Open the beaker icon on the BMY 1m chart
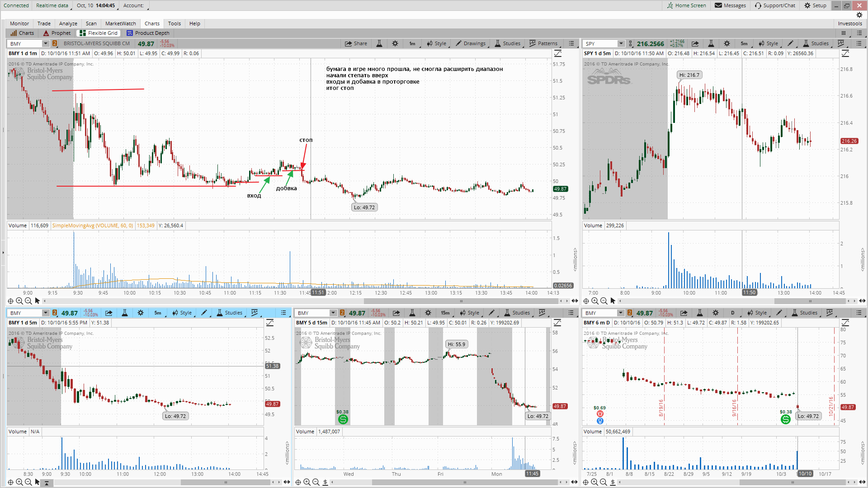This screenshot has width=868, height=488. point(379,43)
